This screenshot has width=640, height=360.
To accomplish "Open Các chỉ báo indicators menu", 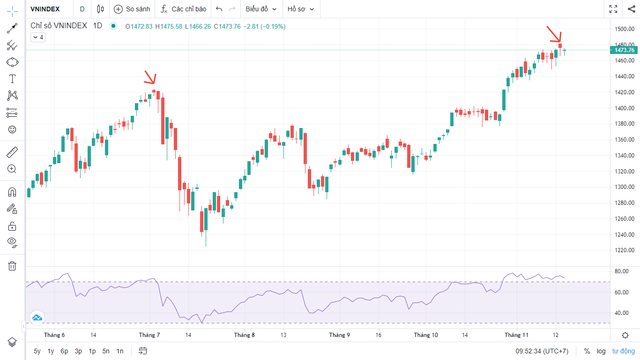I will click(183, 9).
